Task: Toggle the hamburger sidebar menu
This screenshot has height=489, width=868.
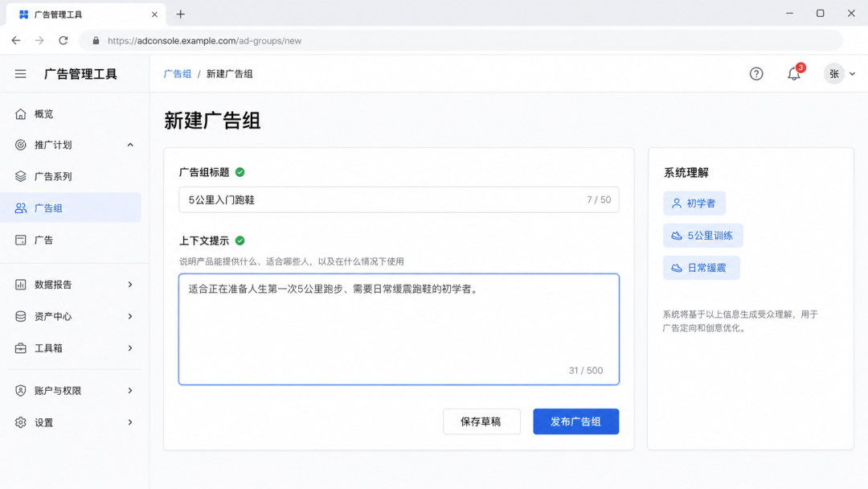Action: [x=20, y=74]
